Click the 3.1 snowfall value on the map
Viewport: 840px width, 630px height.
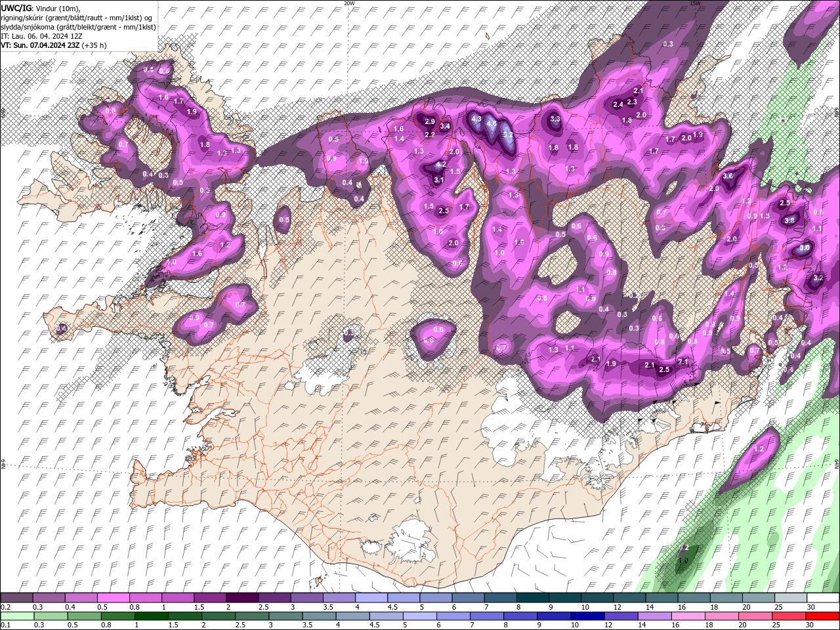(x=439, y=180)
